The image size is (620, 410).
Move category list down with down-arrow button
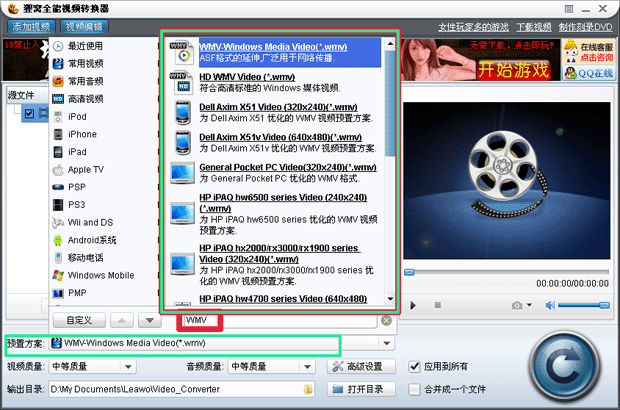coord(149,320)
